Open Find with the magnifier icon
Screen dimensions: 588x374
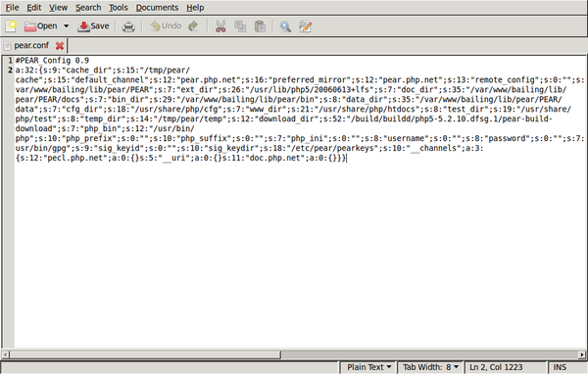point(285,26)
